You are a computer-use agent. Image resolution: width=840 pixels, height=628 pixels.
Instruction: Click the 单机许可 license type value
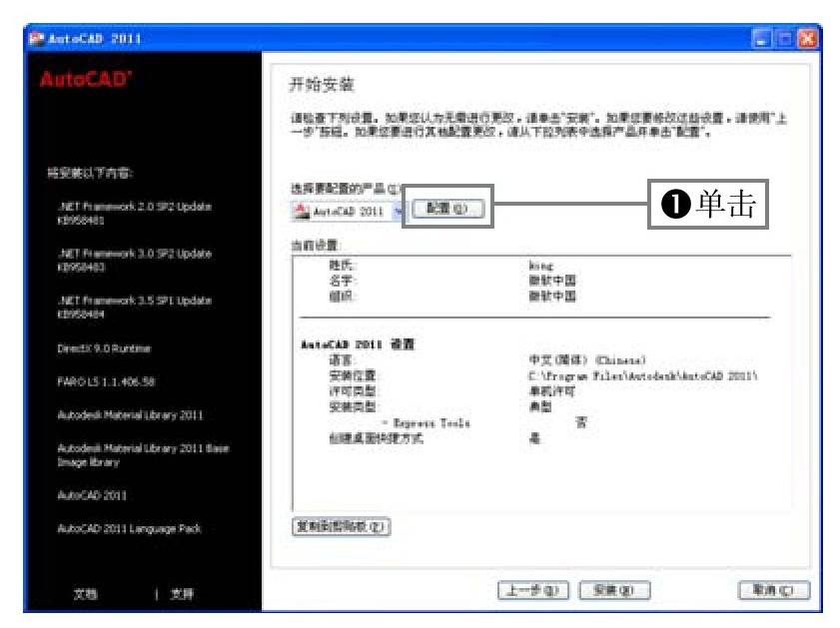551,391
